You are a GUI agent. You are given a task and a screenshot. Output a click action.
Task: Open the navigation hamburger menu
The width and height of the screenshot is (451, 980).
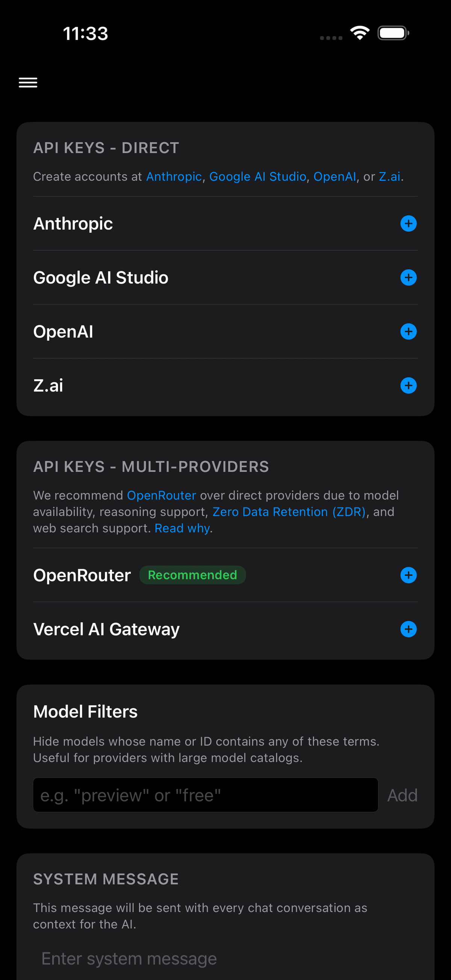click(28, 83)
